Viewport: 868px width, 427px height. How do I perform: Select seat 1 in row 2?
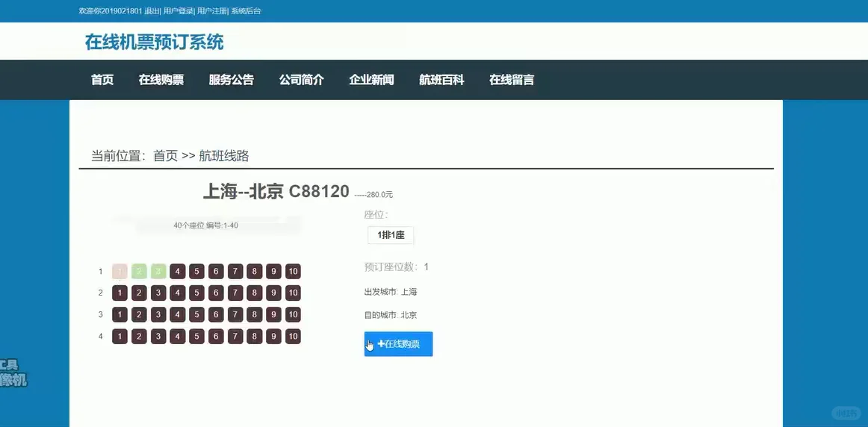point(120,293)
